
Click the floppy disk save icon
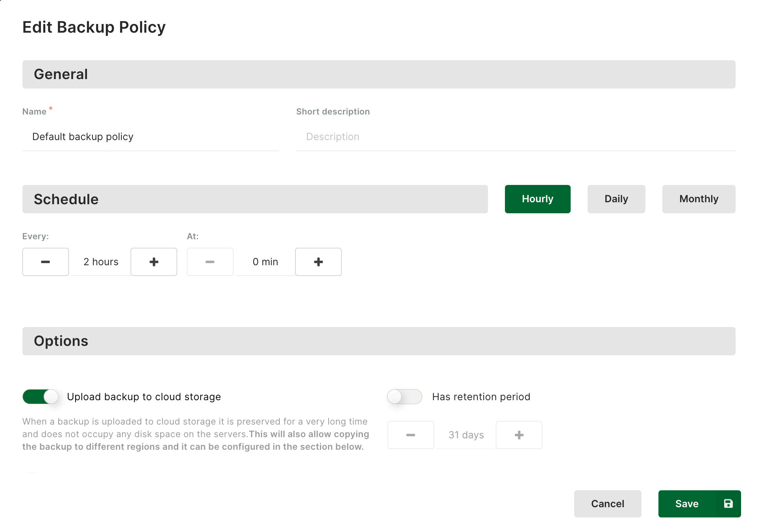pos(728,504)
